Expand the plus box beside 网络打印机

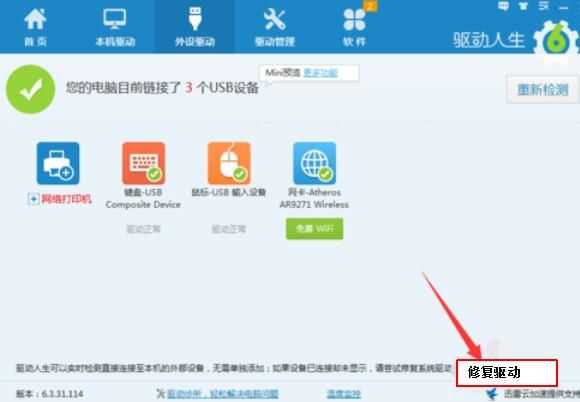(33, 199)
